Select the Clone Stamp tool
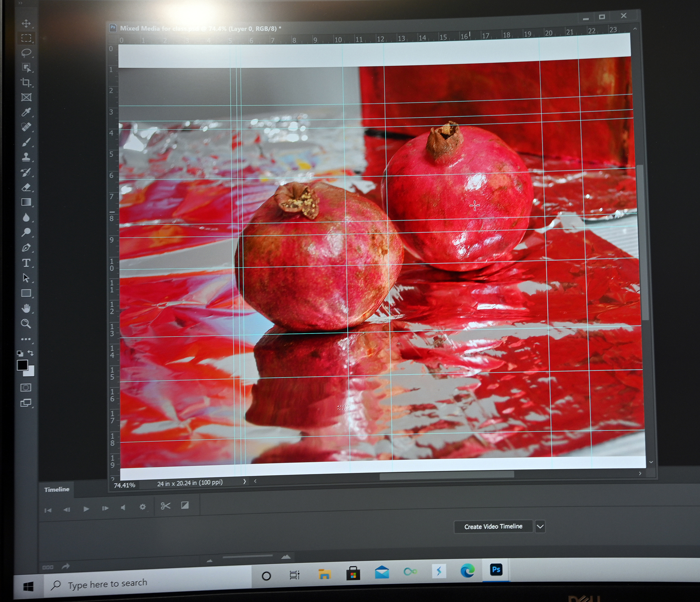Viewport: 700px width, 602px height. click(x=26, y=157)
